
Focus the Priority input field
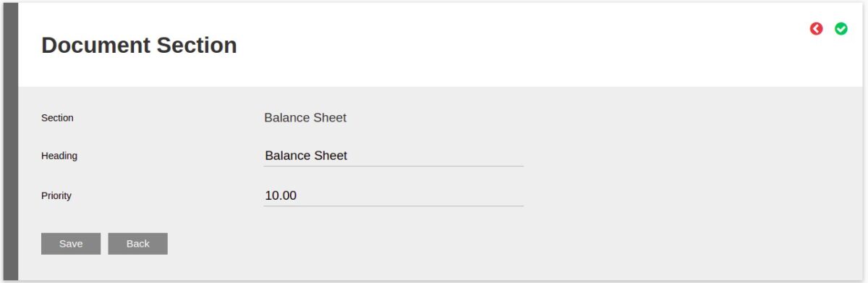[393, 195]
